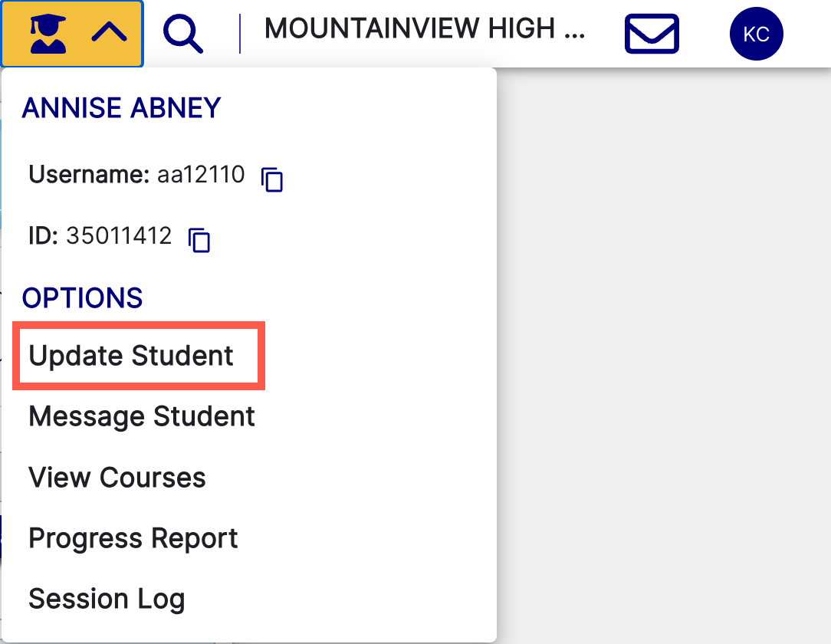Click the student graduate icon button

point(48,34)
